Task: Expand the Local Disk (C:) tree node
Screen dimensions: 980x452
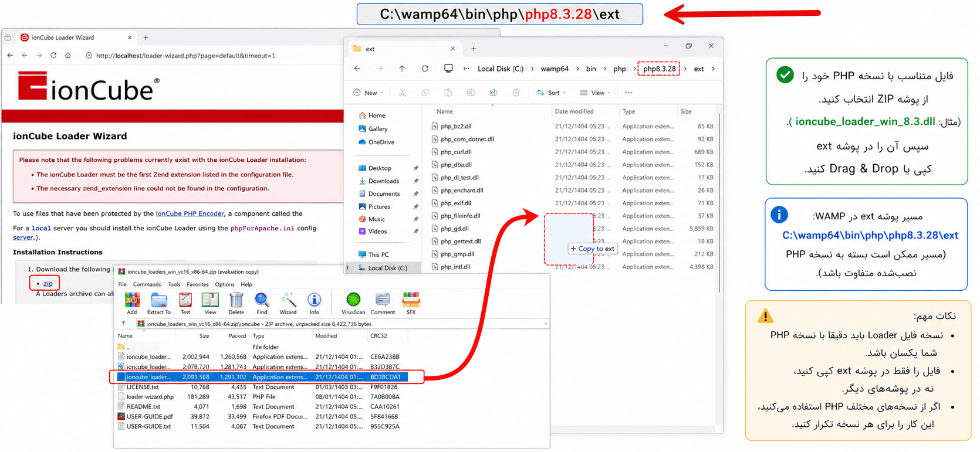Action: click(347, 268)
